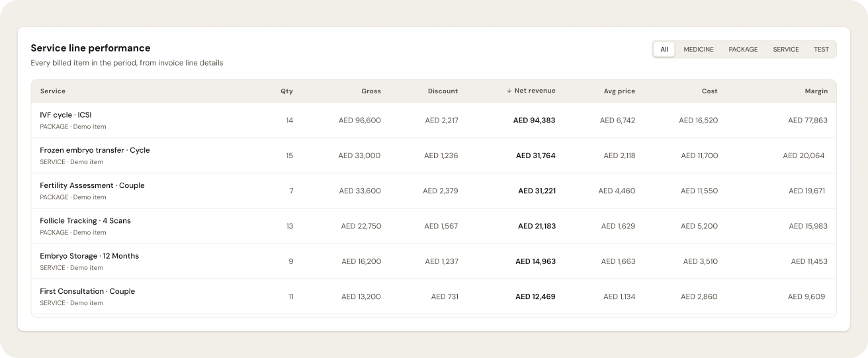
Task: Click gross value AED 96,600
Action: [x=360, y=120]
